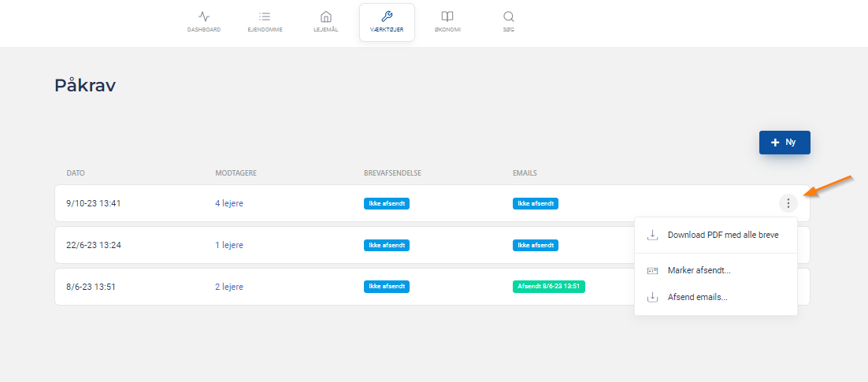
Task: Click the row dated 8/6-23 13:51
Action: (x=91, y=287)
